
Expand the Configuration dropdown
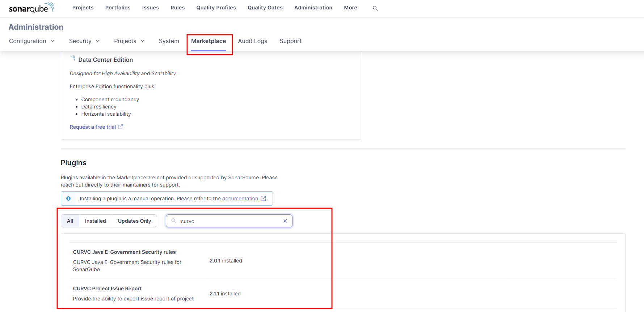[x=32, y=41]
